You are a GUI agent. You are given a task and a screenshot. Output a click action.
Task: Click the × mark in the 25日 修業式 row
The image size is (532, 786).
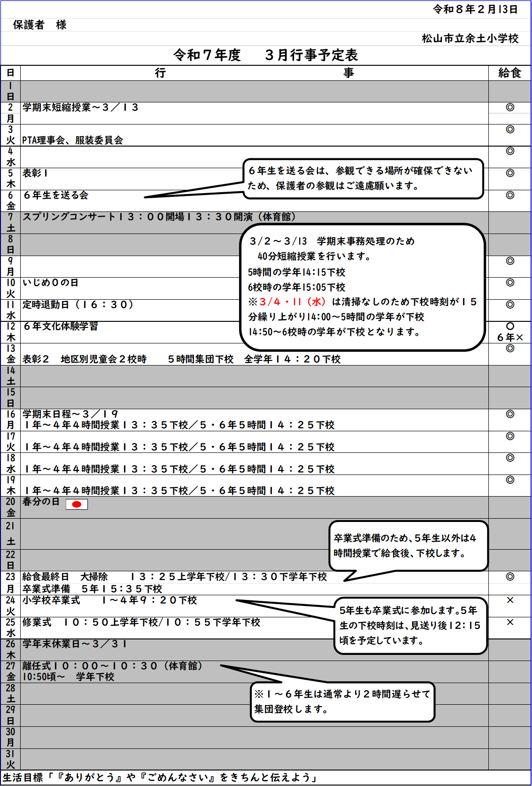[510, 622]
